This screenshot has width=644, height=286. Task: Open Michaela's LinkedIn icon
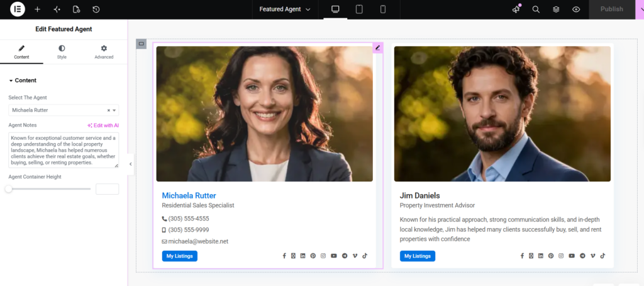[x=303, y=256]
